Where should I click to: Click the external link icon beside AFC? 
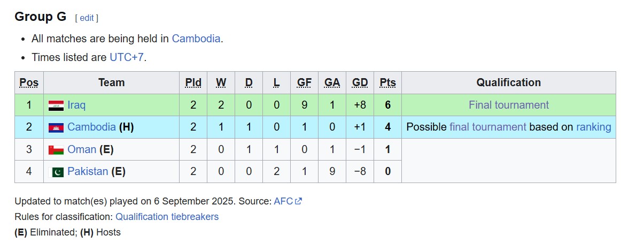tap(298, 201)
